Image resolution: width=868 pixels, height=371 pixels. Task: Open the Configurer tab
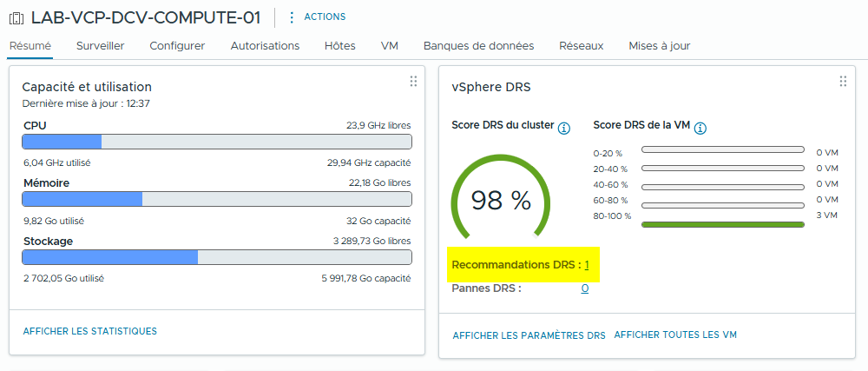pyautogui.click(x=177, y=46)
